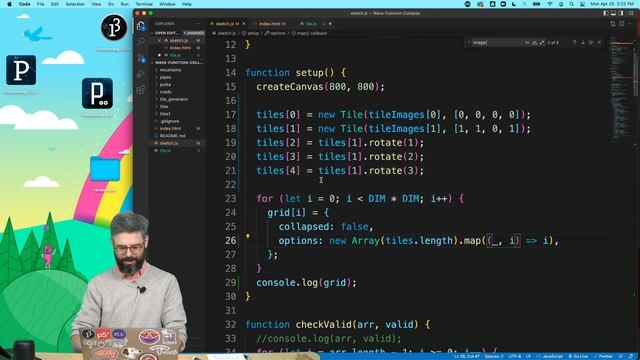Open the Run and Debug view
Image resolution: width=640 pixels, height=360 pixels.
click(141, 74)
